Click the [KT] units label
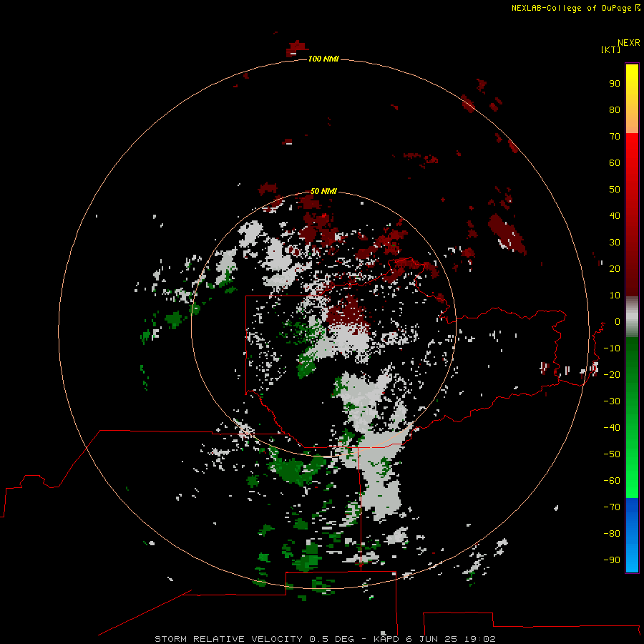Screen dimensions: 644x644 (611, 49)
